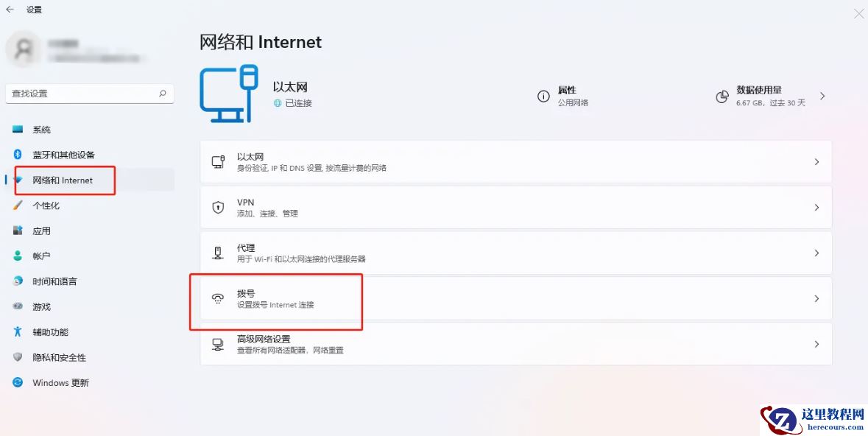Expand the VPN row via its chevron
The image size is (868, 436).
(816, 207)
